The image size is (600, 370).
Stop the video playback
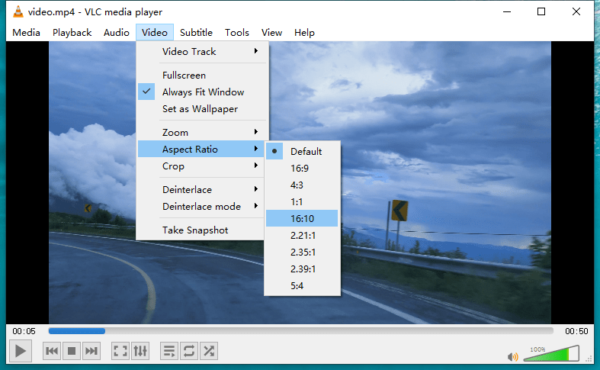72,351
